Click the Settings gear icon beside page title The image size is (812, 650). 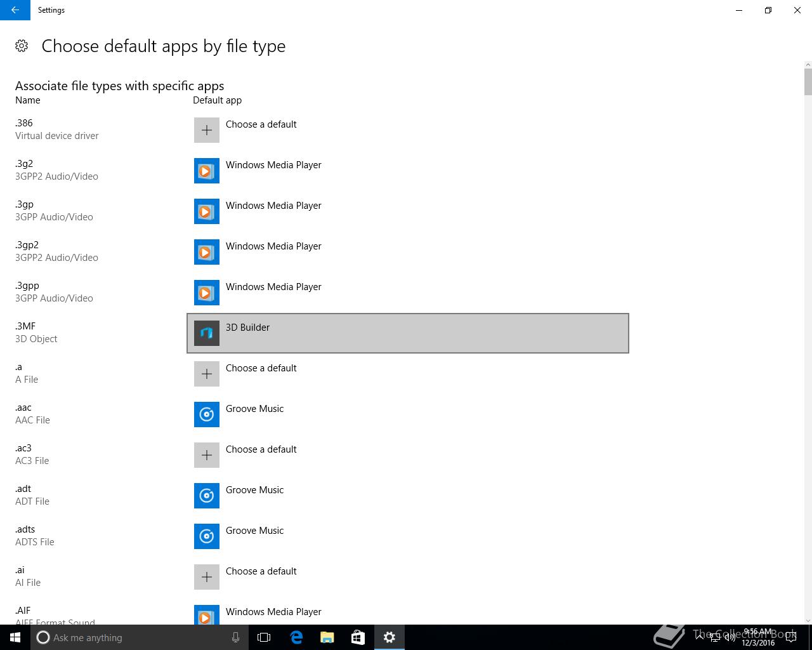click(22, 46)
